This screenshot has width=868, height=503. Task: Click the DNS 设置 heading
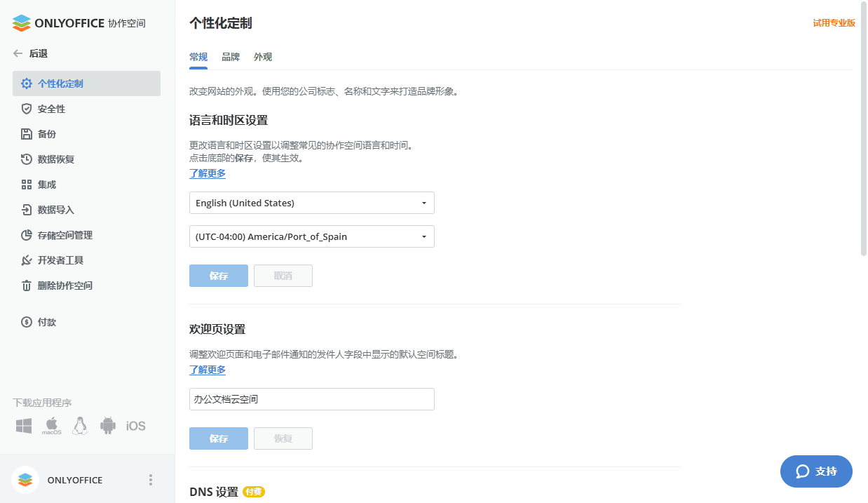[x=214, y=492]
